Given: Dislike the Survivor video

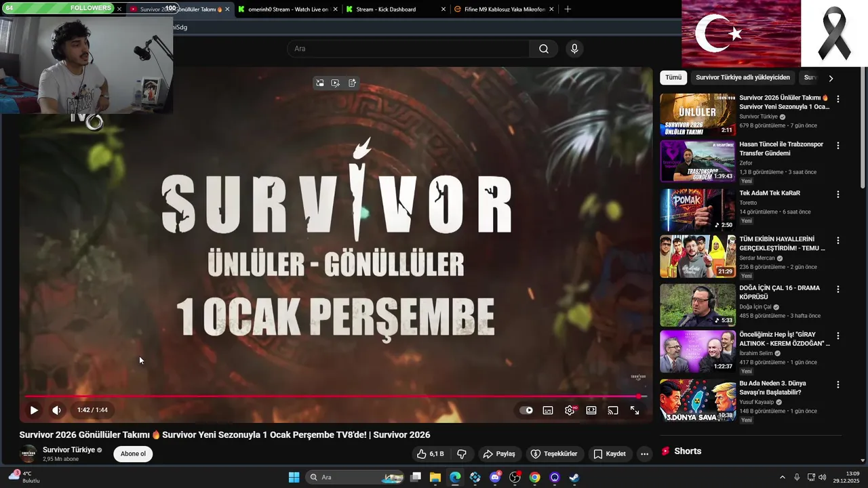Looking at the screenshot, I should (462, 454).
